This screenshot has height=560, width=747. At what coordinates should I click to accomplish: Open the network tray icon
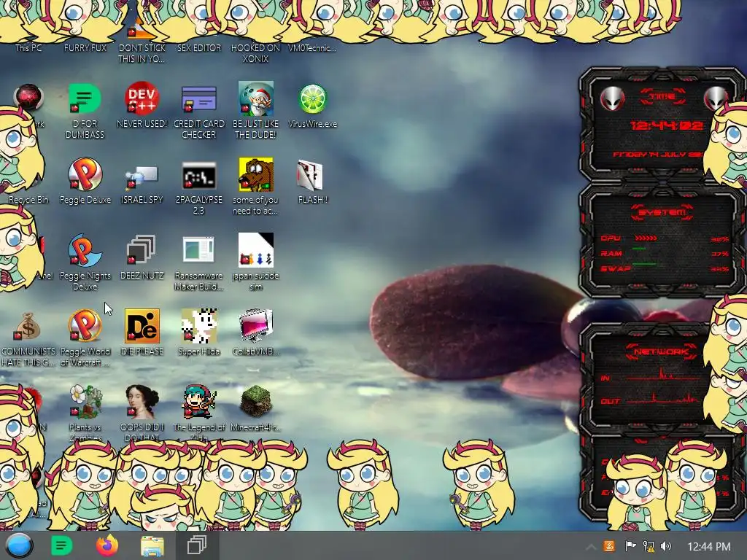pyautogui.click(x=649, y=546)
